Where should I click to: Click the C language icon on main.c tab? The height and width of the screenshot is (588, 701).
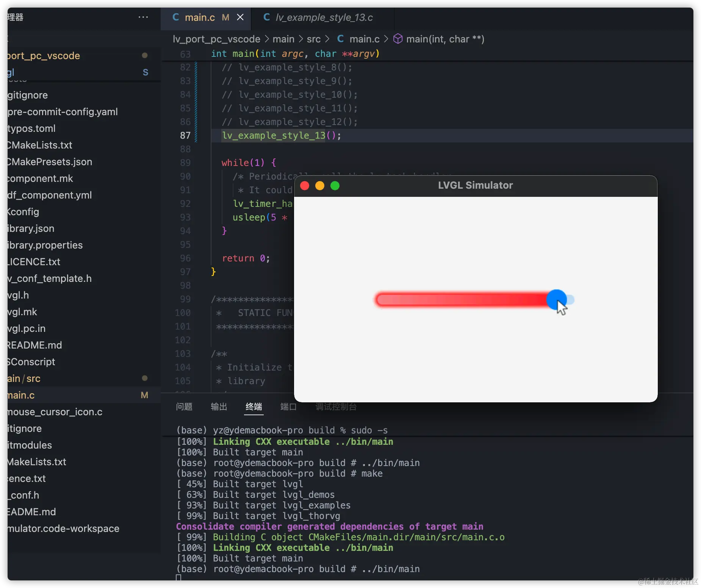176,17
